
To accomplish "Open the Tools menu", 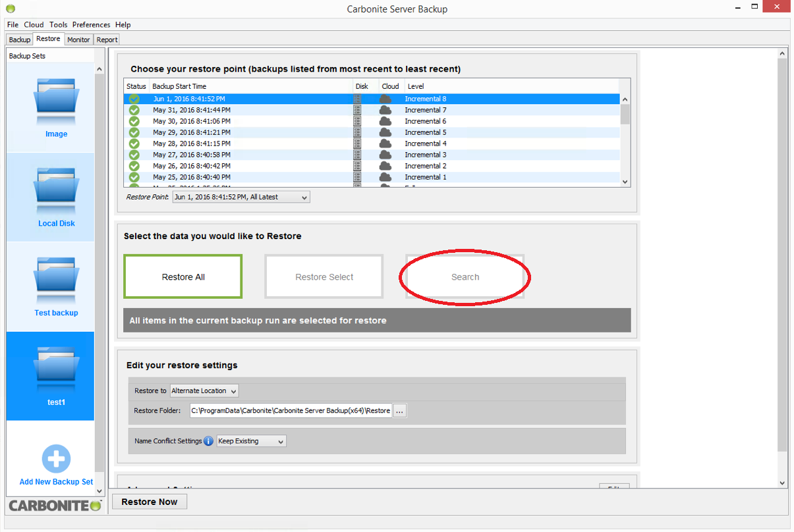I will pyautogui.click(x=59, y=24).
